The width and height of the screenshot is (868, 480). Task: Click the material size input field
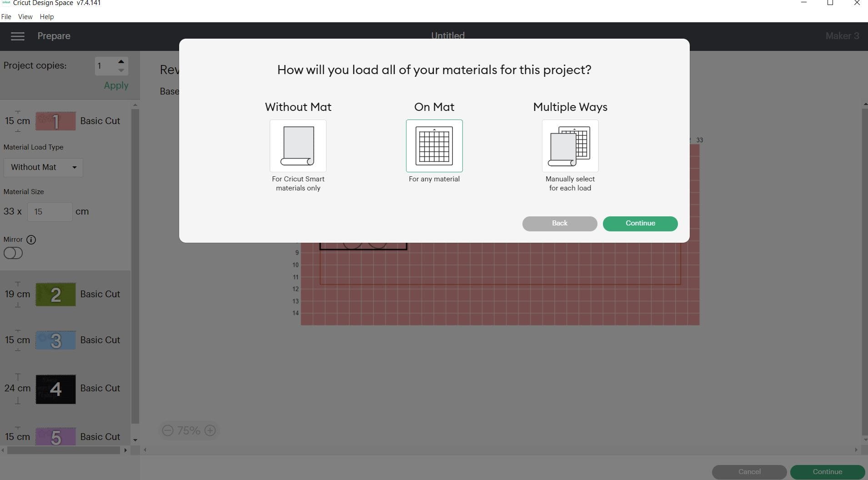(x=50, y=212)
